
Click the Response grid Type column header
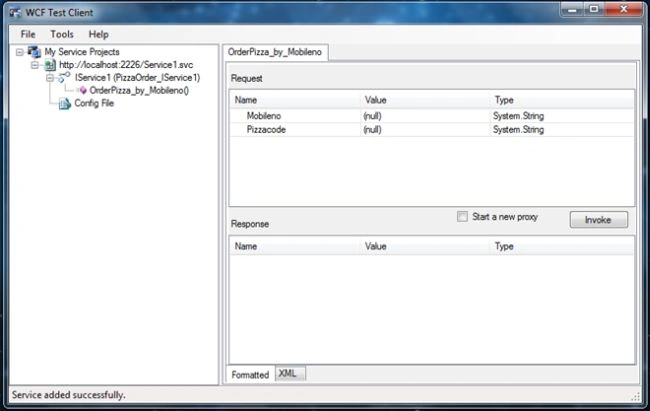click(x=562, y=246)
